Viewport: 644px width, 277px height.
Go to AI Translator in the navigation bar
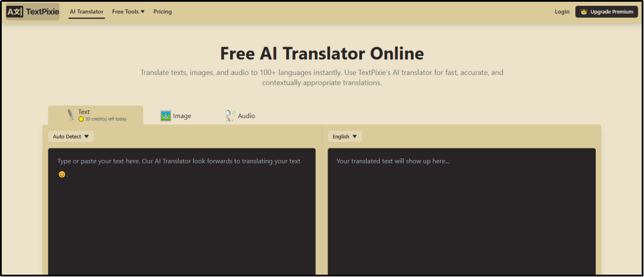[87, 12]
